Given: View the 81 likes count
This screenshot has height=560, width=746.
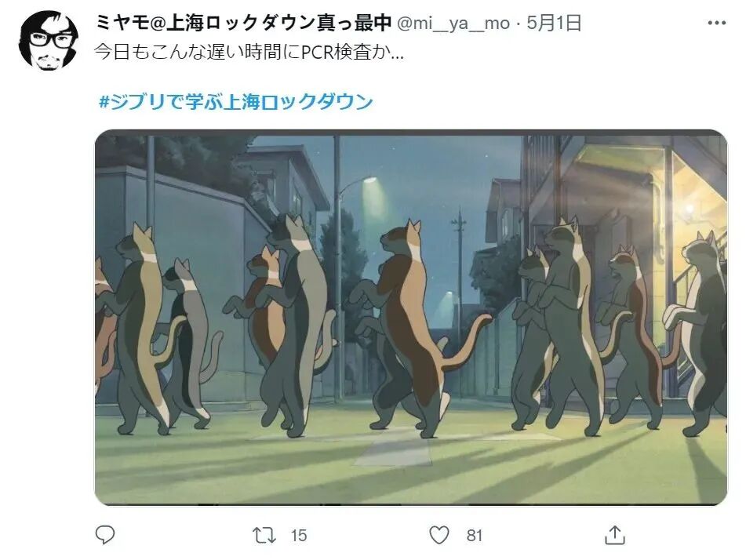Looking at the screenshot, I should tap(475, 536).
